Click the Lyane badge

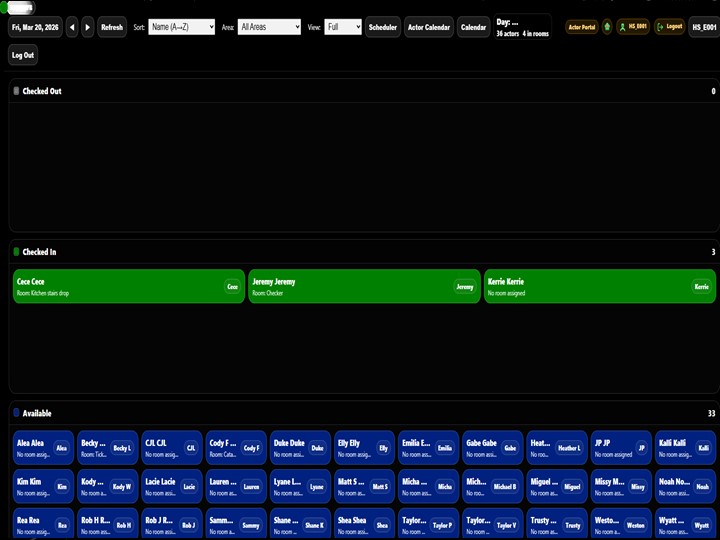pos(317,486)
